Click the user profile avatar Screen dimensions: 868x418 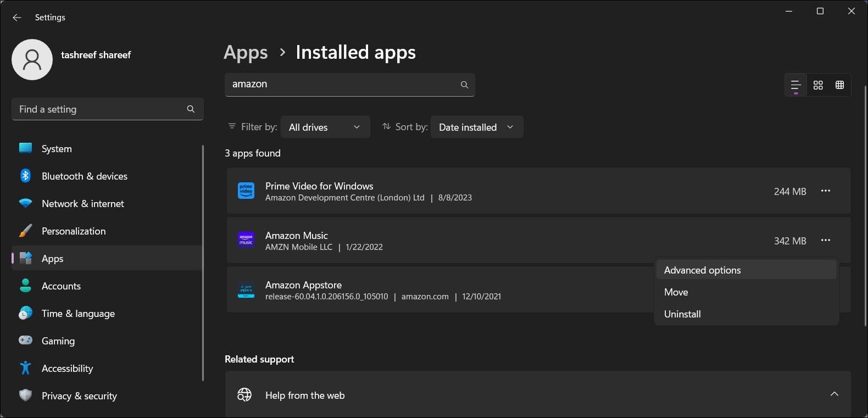pos(32,59)
